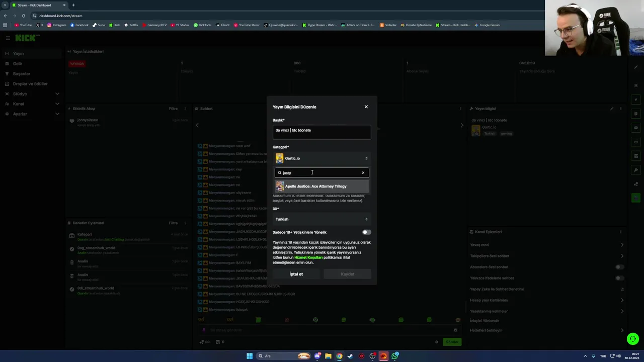Open more options in Yayın bilgisi panel
644x362 pixels.
click(x=621, y=109)
